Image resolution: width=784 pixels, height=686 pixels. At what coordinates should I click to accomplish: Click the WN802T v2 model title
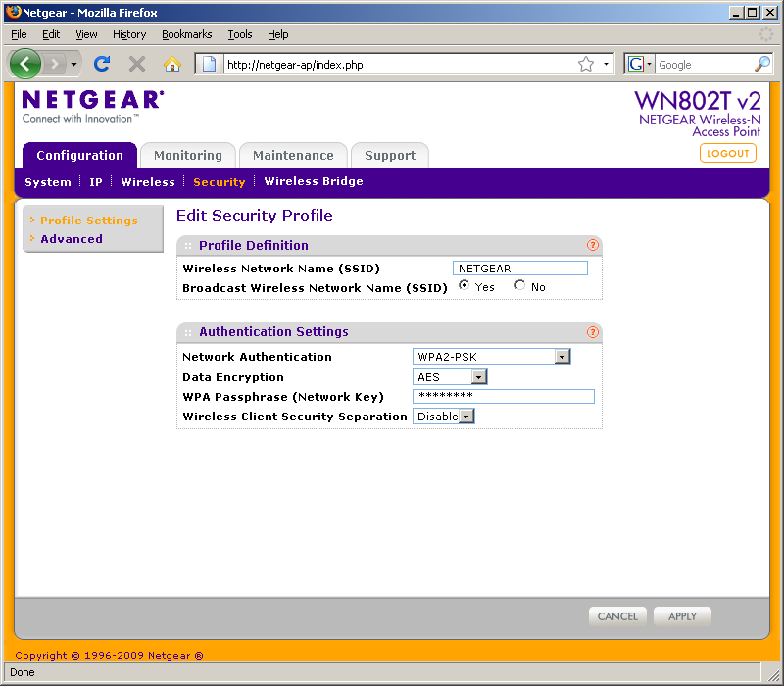tap(698, 101)
